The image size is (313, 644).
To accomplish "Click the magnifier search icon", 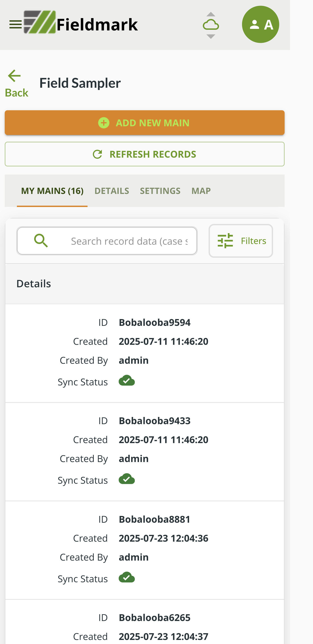I will coord(41,241).
